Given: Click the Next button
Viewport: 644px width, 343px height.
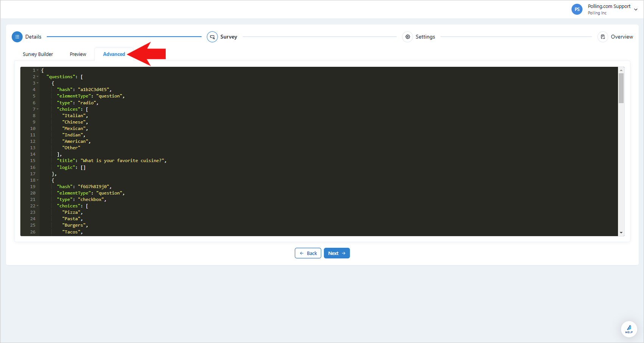Looking at the screenshot, I should [337, 253].
